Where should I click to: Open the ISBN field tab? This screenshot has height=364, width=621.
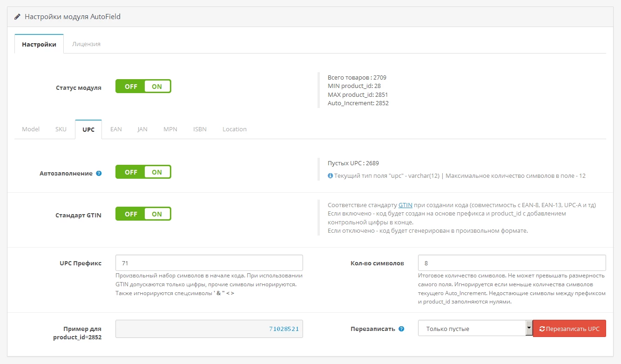click(x=200, y=129)
